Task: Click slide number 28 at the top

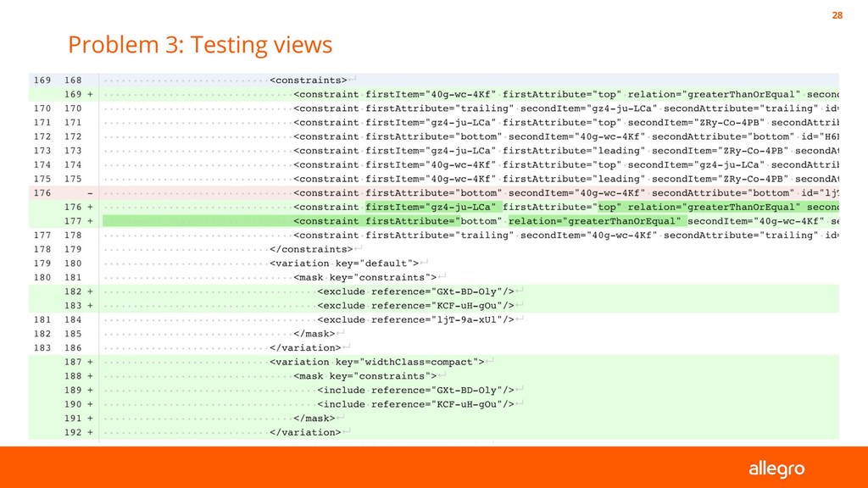Action: (x=837, y=15)
